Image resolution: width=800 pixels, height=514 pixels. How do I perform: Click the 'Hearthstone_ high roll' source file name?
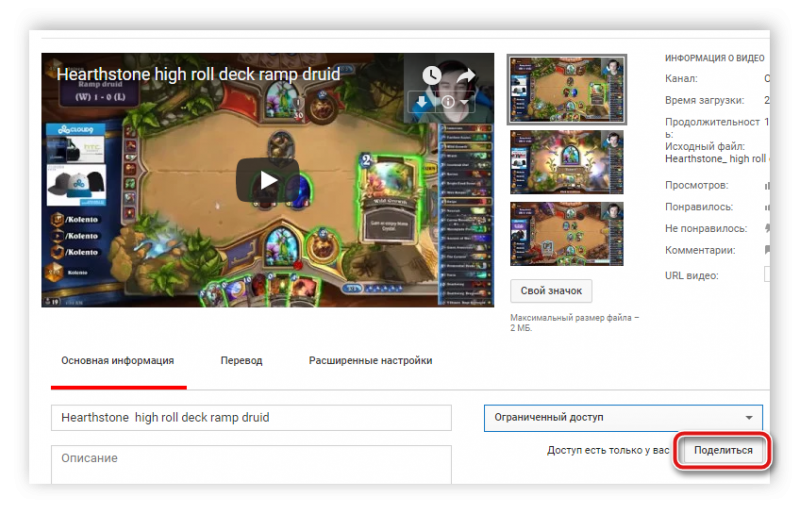coord(715,159)
